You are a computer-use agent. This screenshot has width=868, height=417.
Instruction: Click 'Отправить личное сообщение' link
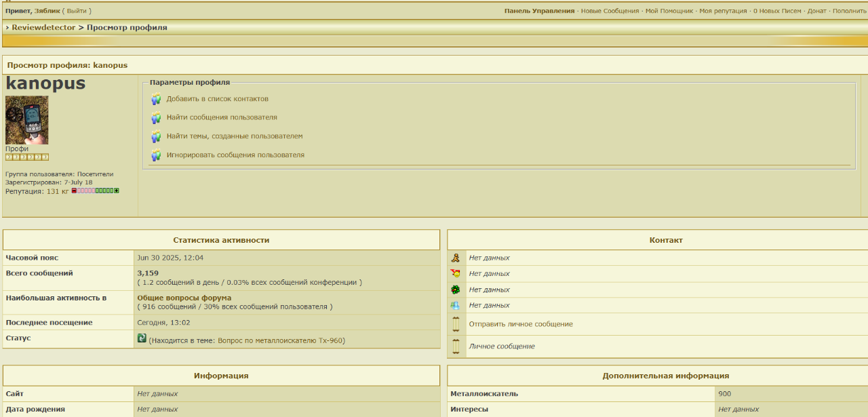tap(521, 324)
